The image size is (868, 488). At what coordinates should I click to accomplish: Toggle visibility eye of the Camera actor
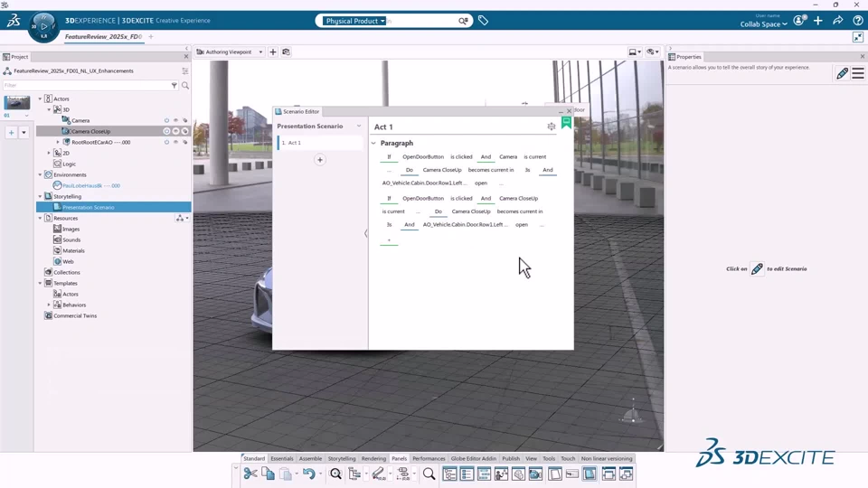175,120
